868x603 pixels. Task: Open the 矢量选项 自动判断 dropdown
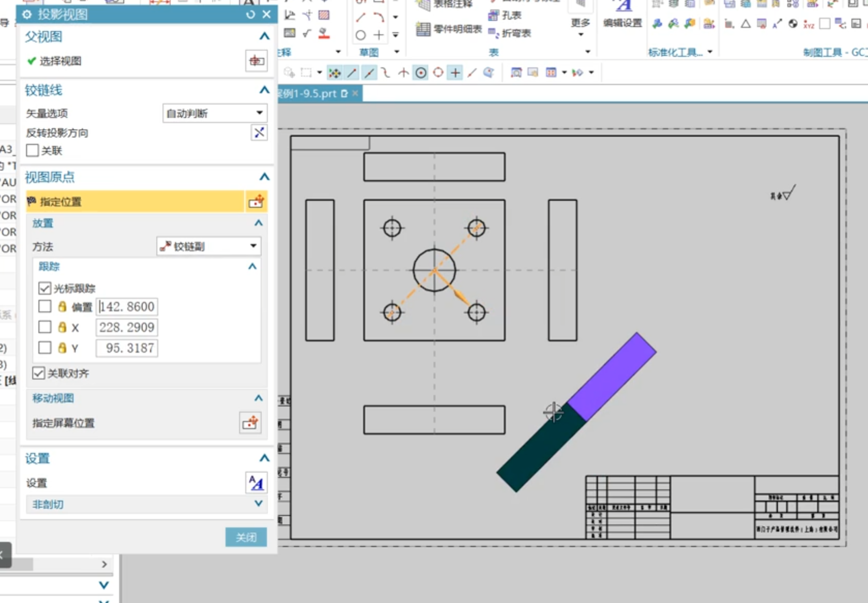[215, 113]
